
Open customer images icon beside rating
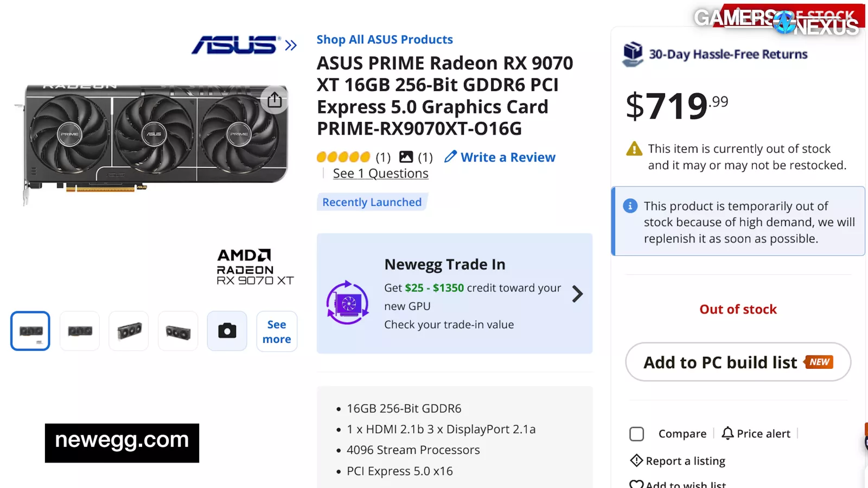(x=406, y=157)
